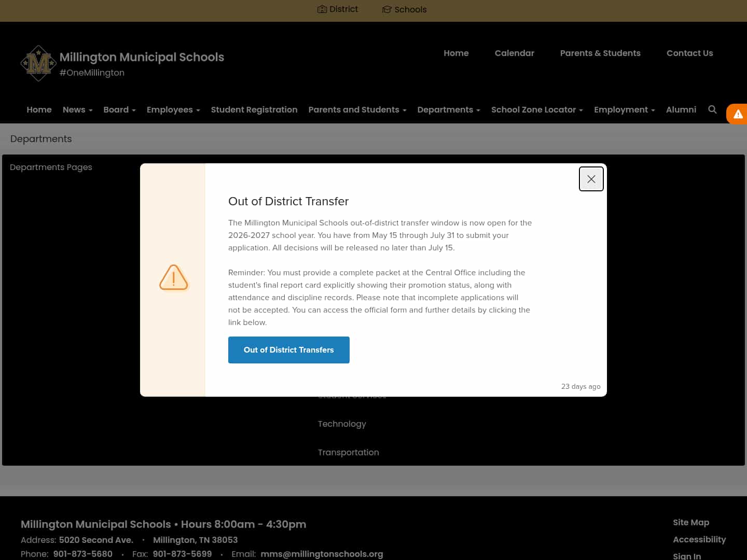Expand the Departments dropdown menu
This screenshot has height=560, width=747.
pyautogui.click(x=449, y=109)
